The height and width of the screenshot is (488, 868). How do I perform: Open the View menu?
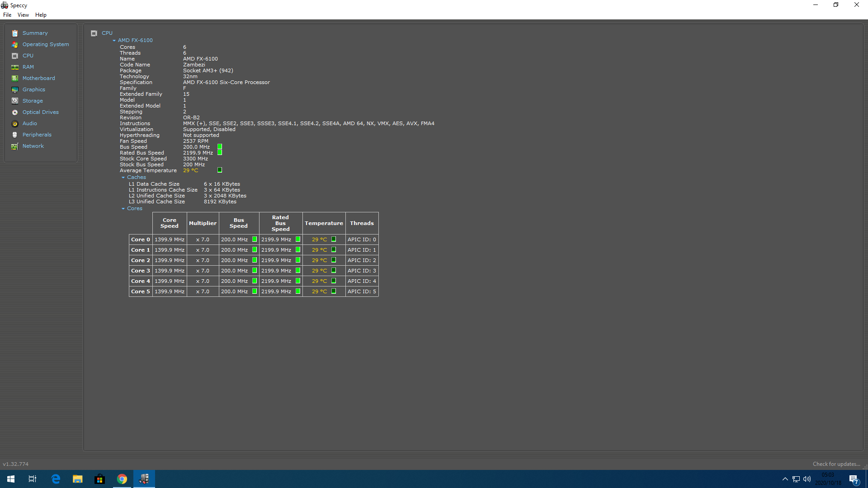[x=23, y=15]
